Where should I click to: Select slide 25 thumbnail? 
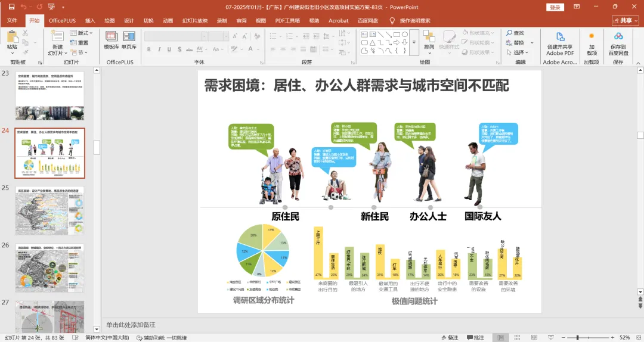point(49,210)
